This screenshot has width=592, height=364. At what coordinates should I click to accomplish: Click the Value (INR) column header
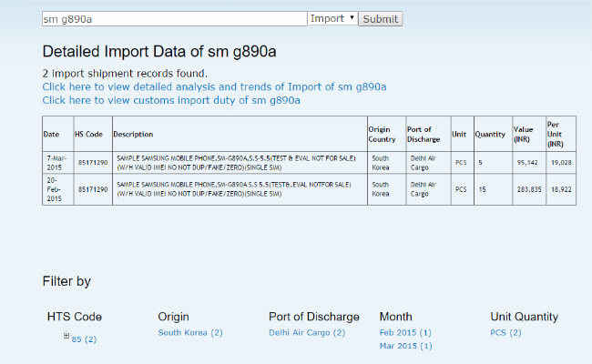tap(529, 134)
